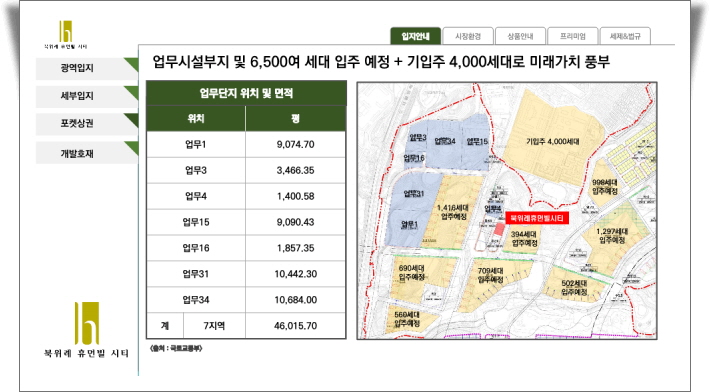Choose 포켓상권 sidebar item
This screenshot has width=710, height=392.
tap(86, 124)
